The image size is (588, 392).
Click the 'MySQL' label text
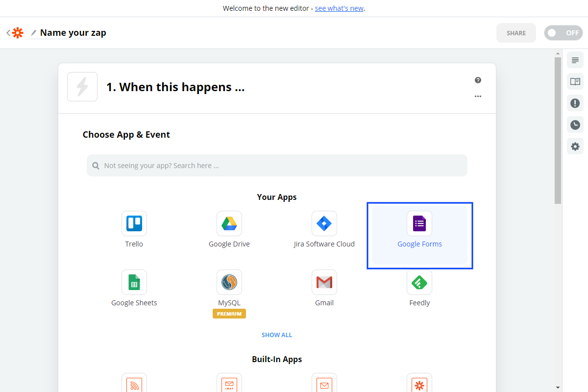coord(229,303)
